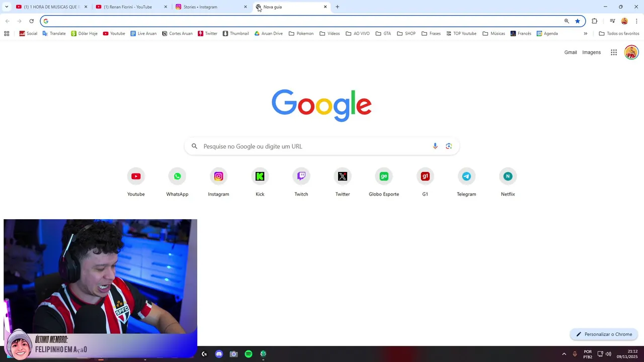Open the WhatsApp shortcut tile
This screenshot has height=362, width=644.
pyautogui.click(x=177, y=183)
